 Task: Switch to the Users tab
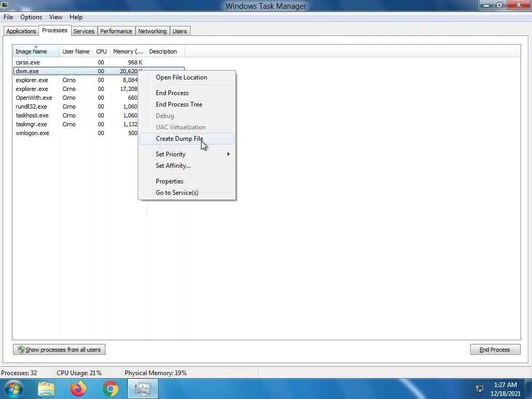tap(179, 31)
